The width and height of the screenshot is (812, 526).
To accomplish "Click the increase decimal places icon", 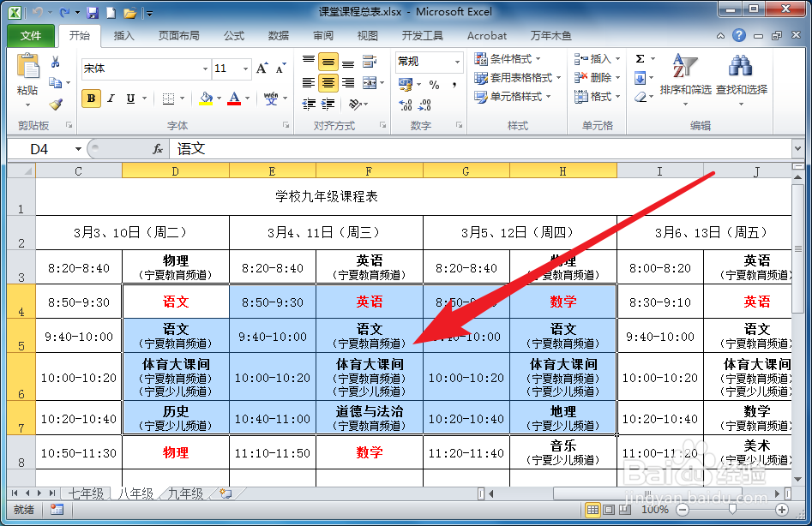I will coord(406,104).
